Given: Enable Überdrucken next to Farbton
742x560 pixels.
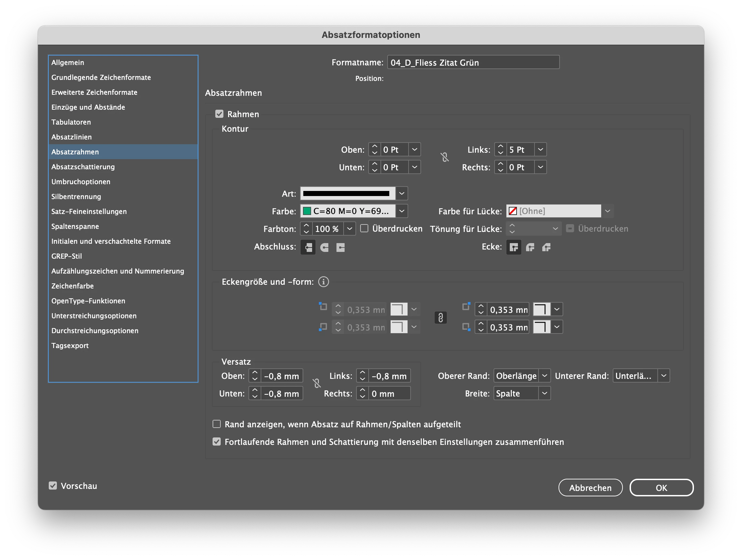Looking at the screenshot, I should (x=364, y=229).
